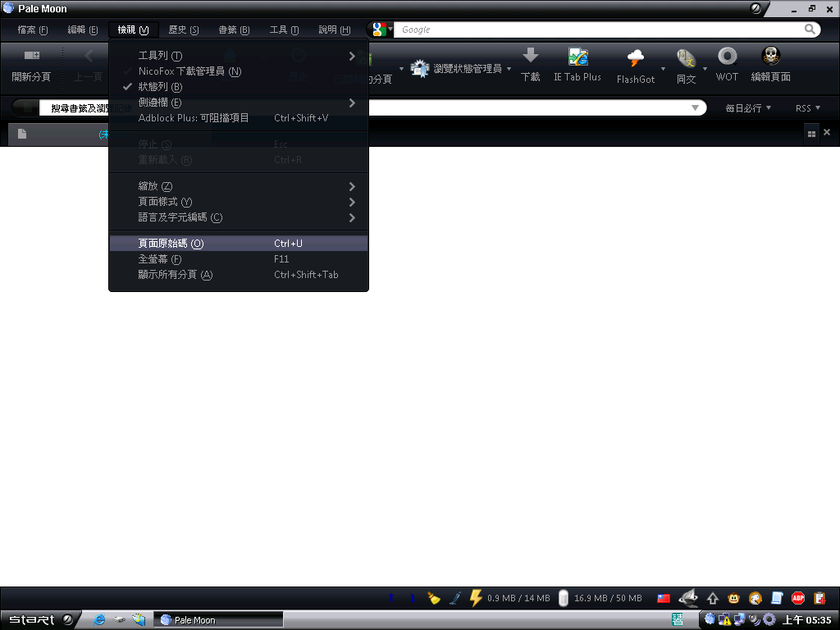Click the 16.9 MB / 50 MB cache text
Viewport: 840px width, 630px height.
(x=608, y=598)
